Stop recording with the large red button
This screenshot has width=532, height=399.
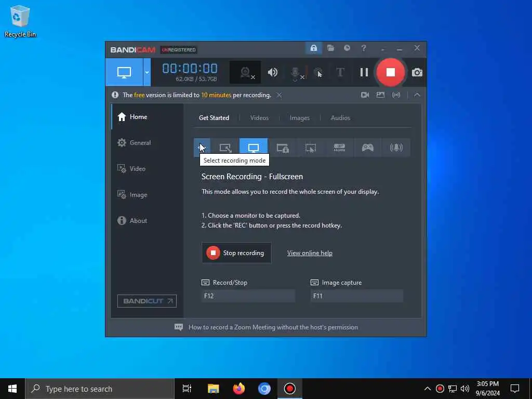click(391, 72)
